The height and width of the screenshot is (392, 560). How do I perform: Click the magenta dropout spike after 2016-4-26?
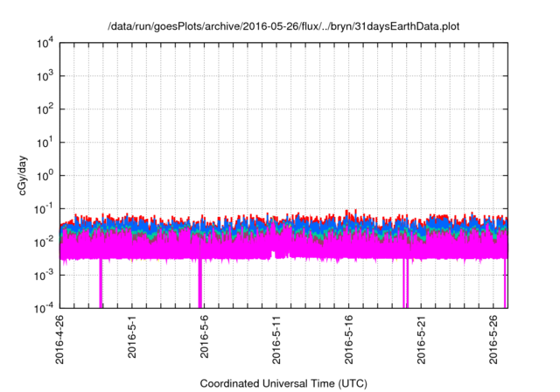tap(101, 283)
